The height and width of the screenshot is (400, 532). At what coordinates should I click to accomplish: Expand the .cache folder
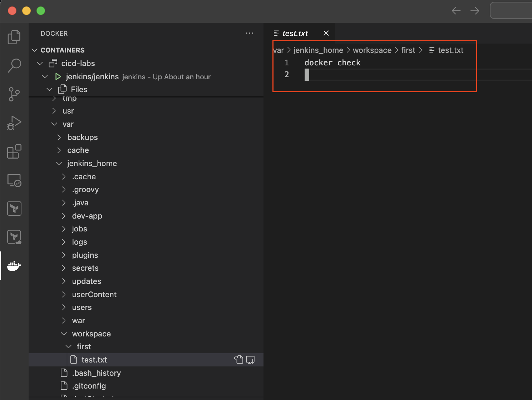click(x=64, y=176)
